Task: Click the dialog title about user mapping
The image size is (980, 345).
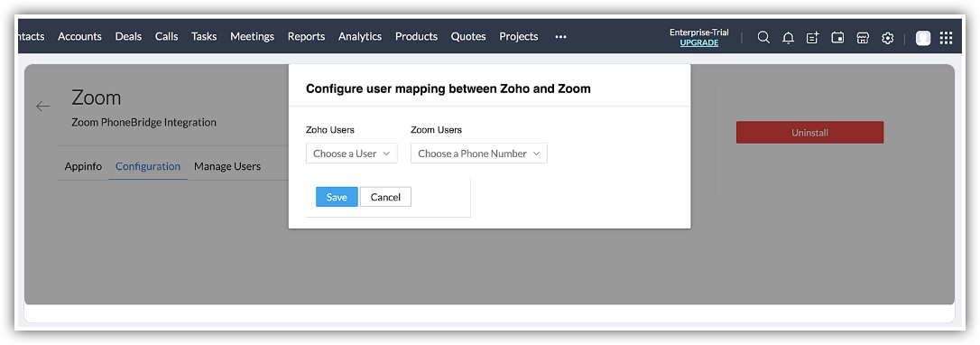Action: pos(448,89)
